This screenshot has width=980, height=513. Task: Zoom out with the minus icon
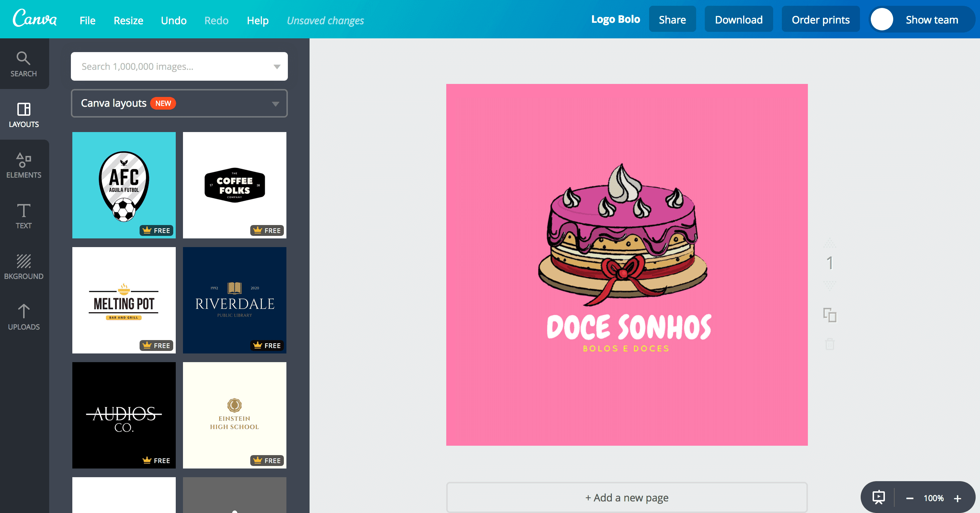click(909, 498)
